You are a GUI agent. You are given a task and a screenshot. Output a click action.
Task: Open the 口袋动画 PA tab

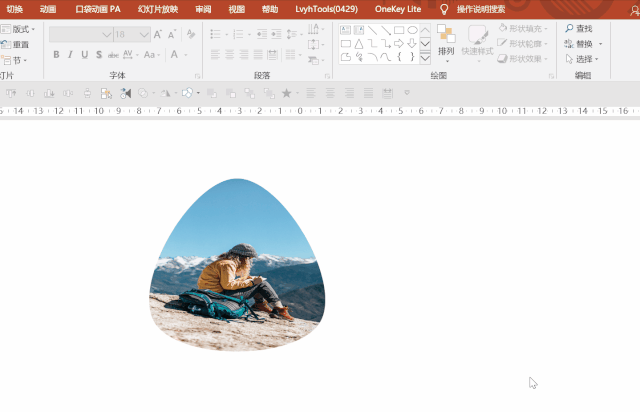click(x=98, y=9)
